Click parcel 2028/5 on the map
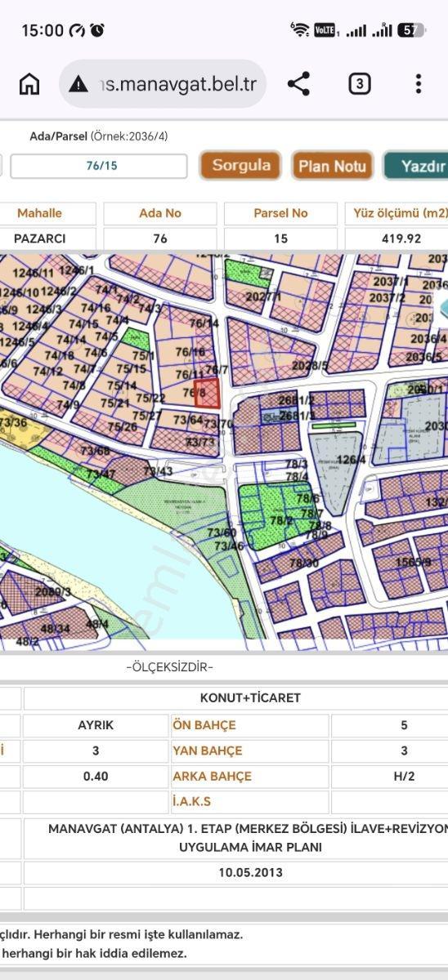The image size is (448, 980). tap(309, 365)
